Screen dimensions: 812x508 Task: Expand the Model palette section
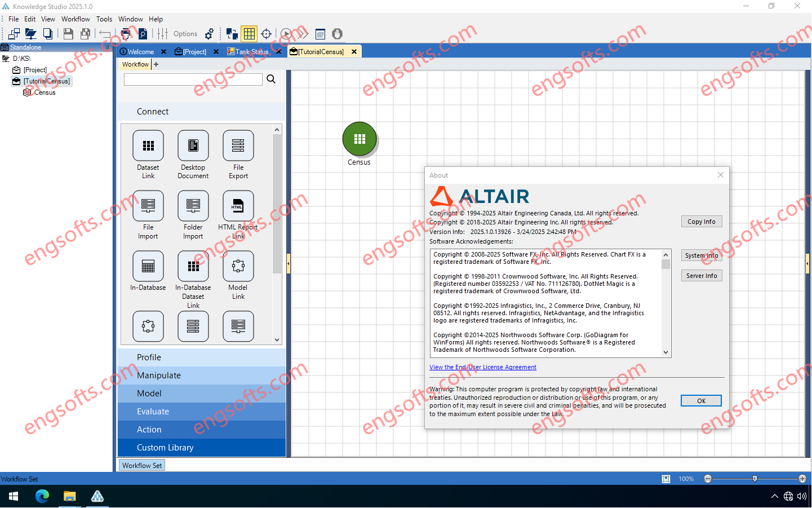[202, 394]
